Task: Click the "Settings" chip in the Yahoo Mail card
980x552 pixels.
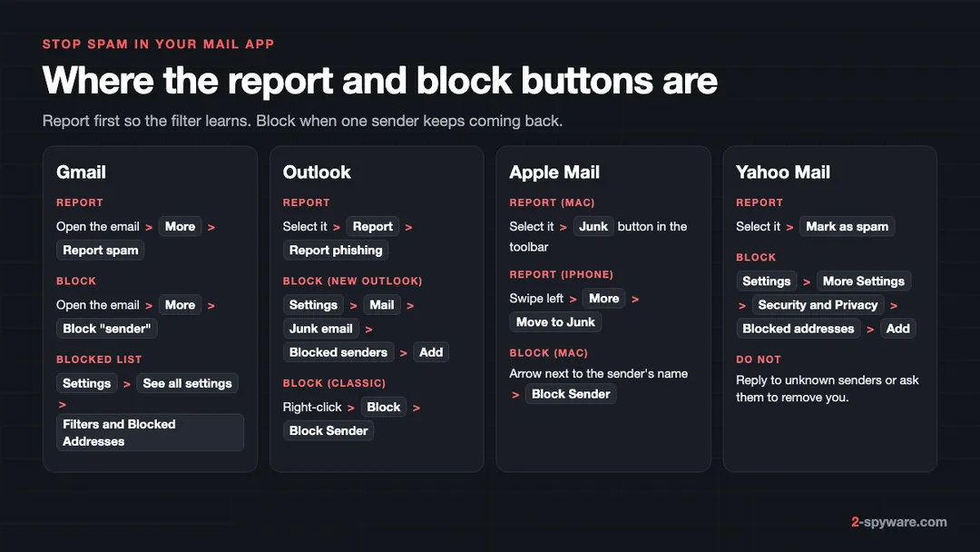Action: click(766, 281)
